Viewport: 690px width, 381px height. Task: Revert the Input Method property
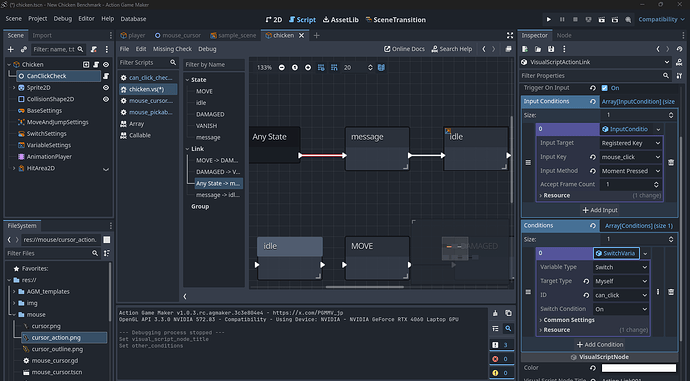(x=593, y=171)
